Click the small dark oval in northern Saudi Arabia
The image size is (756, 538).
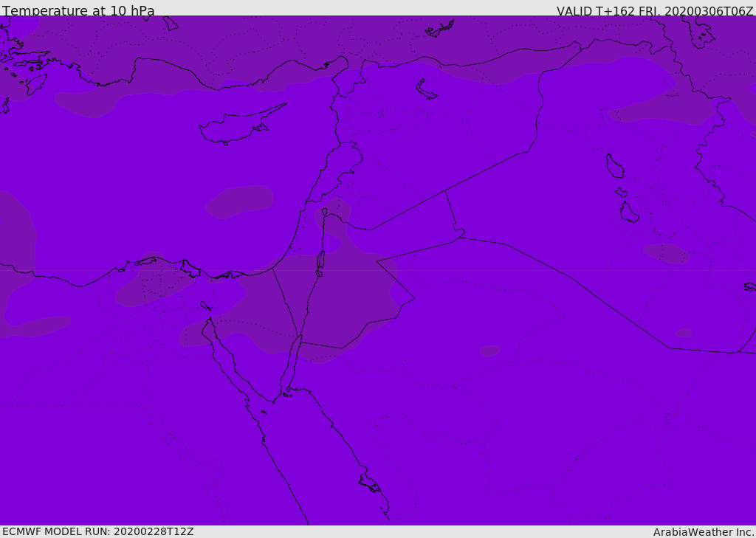point(489,351)
